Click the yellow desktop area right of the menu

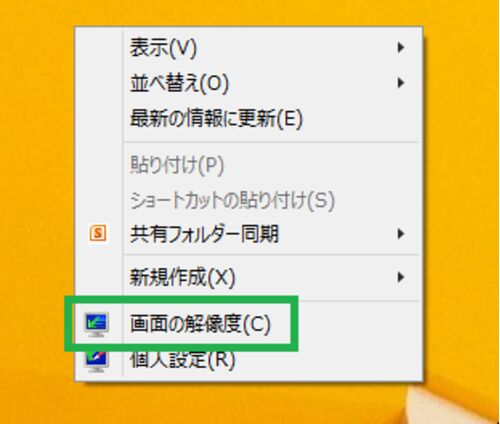pos(462,200)
